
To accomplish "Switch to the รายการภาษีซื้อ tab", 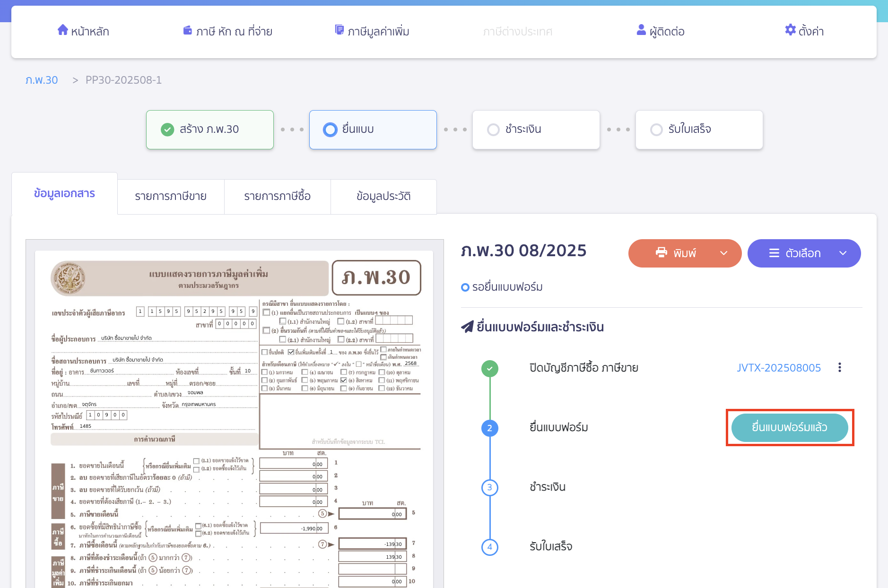I will (277, 196).
